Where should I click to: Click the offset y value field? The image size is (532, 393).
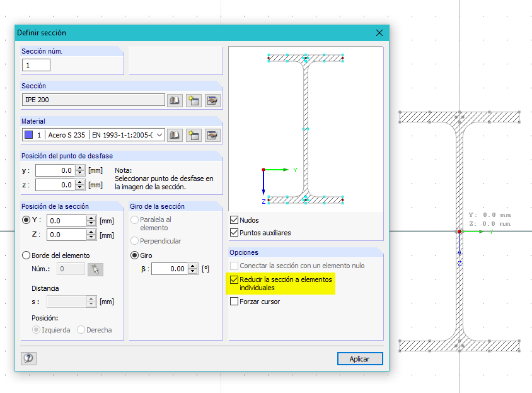(55, 170)
